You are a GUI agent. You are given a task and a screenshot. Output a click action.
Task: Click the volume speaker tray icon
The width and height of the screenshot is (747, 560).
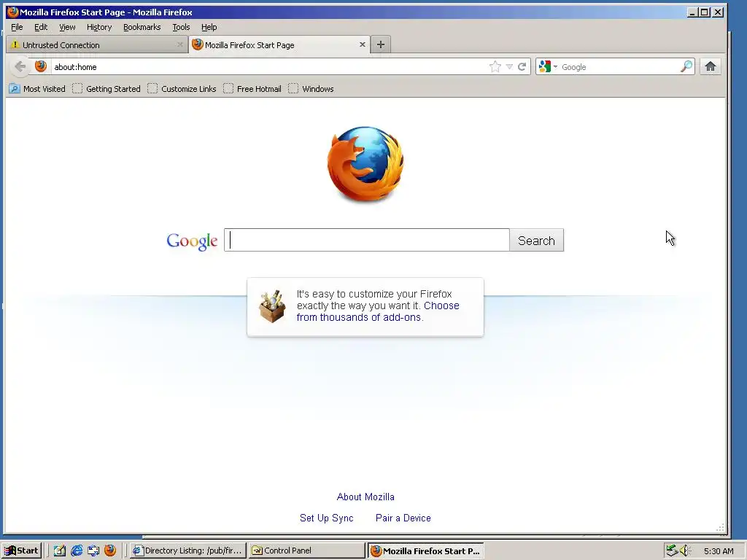click(685, 551)
